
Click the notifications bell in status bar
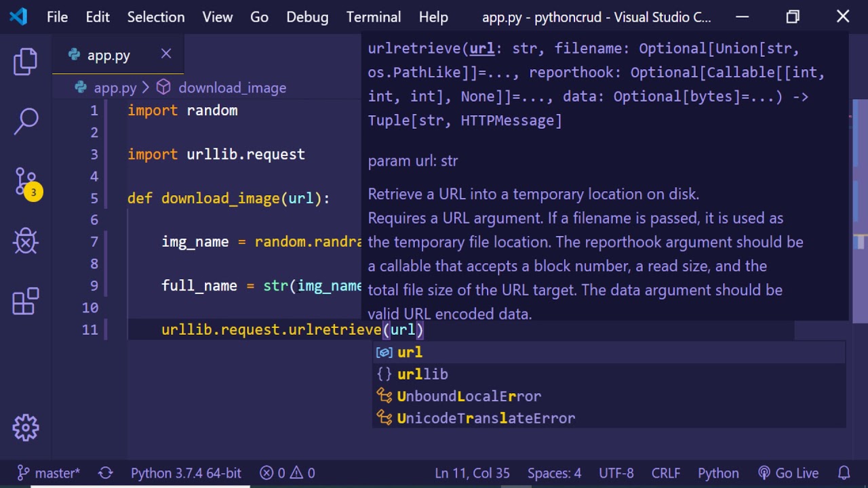(844, 473)
